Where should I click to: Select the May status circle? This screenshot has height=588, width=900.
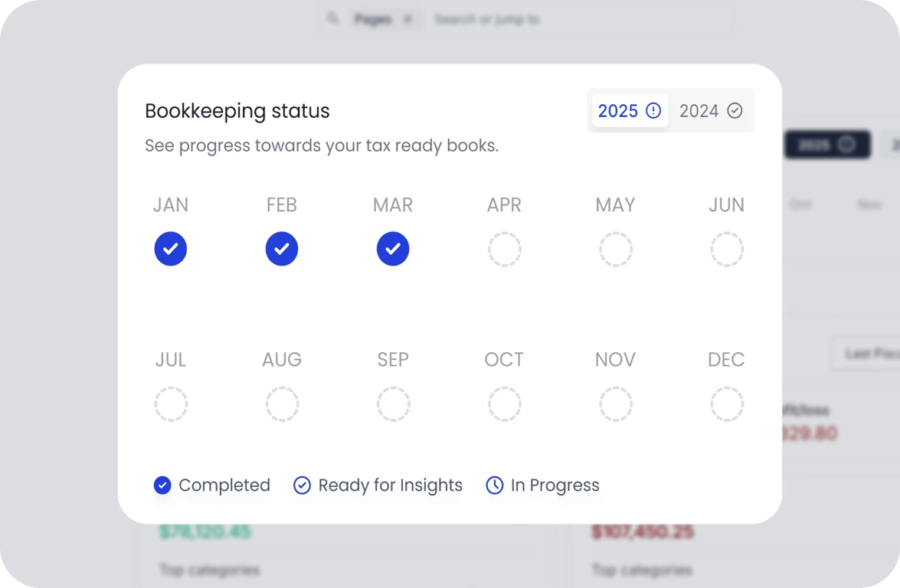tap(616, 249)
